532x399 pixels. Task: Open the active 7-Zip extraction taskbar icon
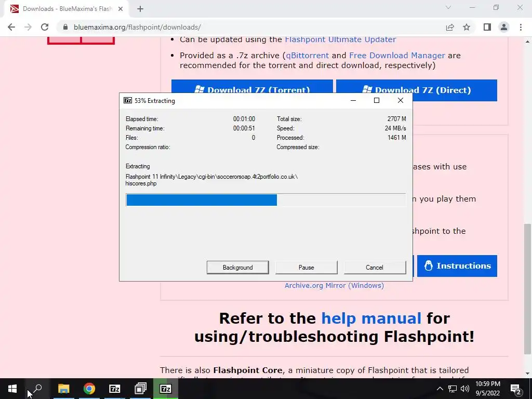(166, 389)
